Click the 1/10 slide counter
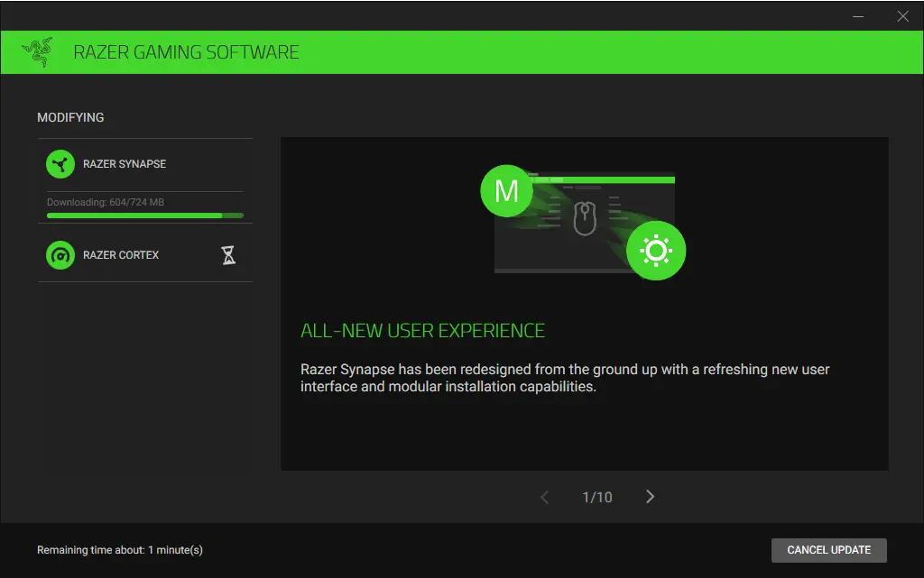924x578 pixels. [x=596, y=496]
